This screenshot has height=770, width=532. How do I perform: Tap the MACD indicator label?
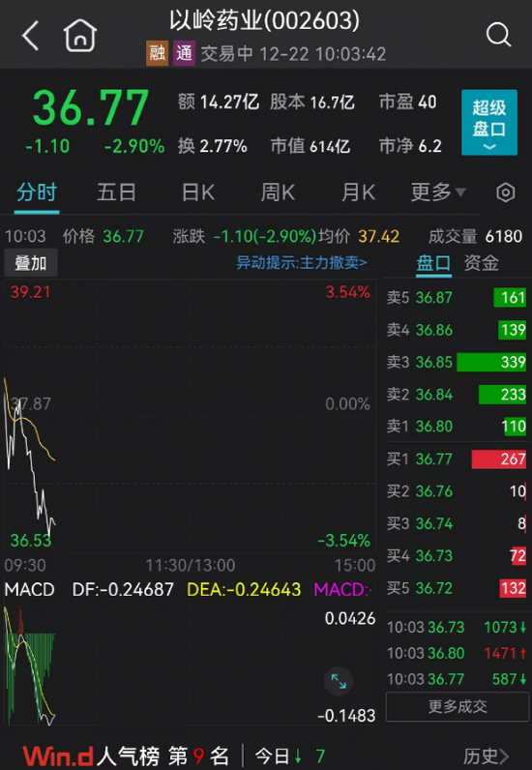[29, 589]
